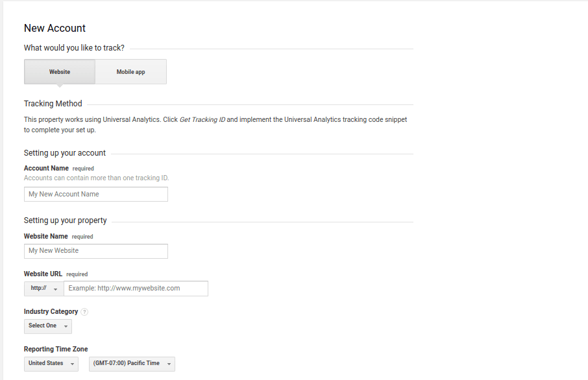Screen dimensions: 588x380
Task: Click the My New Website field
Action: pos(95,251)
